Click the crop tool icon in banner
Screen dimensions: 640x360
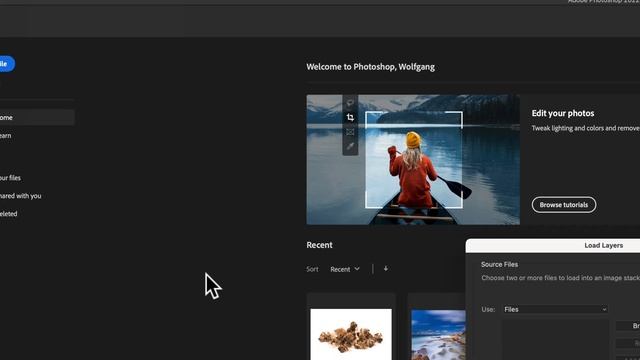point(350,118)
